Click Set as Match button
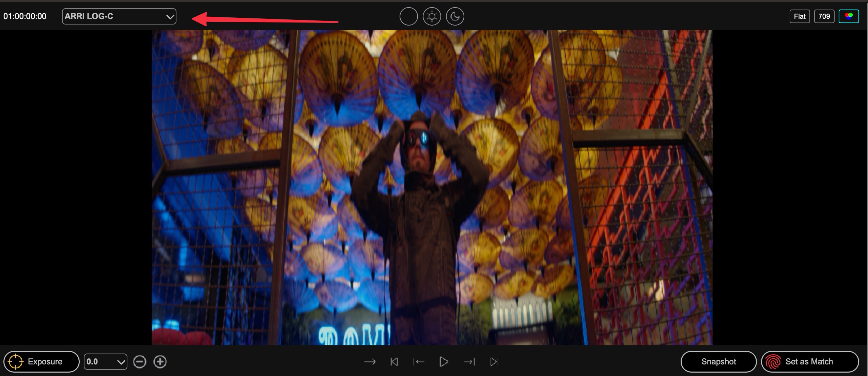Image resolution: width=868 pixels, height=376 pixels. (x=810, y=362)
